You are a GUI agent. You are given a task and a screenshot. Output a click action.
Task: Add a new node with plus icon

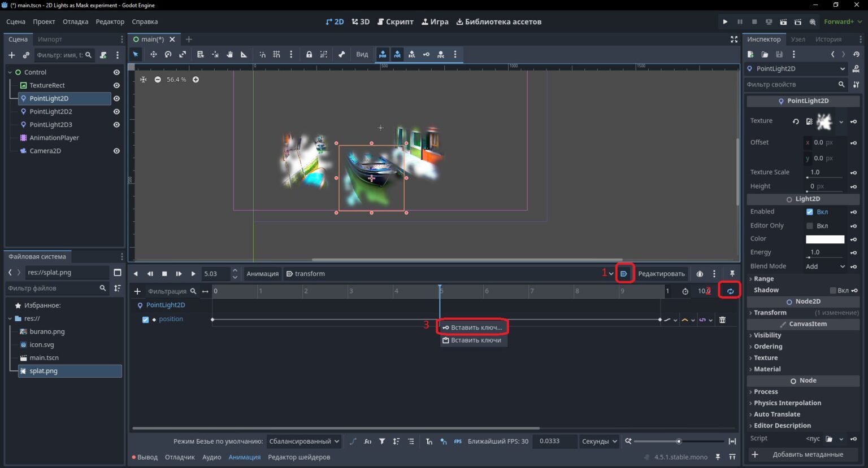[x=11, y=55]
